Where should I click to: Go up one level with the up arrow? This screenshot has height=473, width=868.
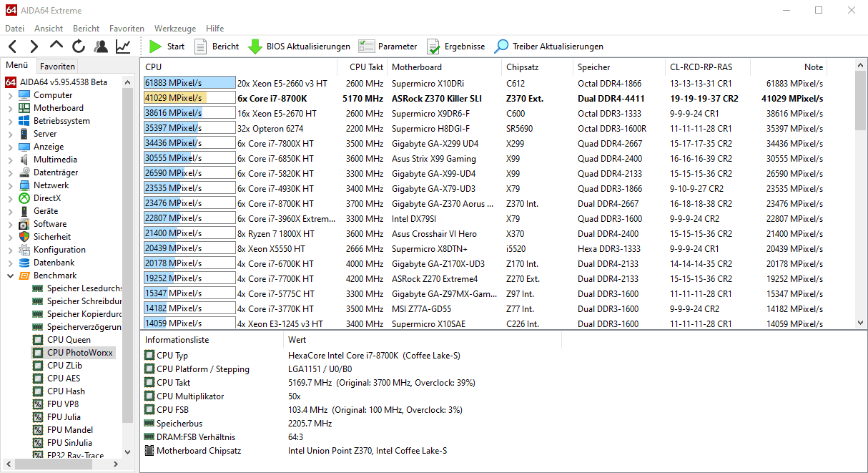click(x=56, y=47)
